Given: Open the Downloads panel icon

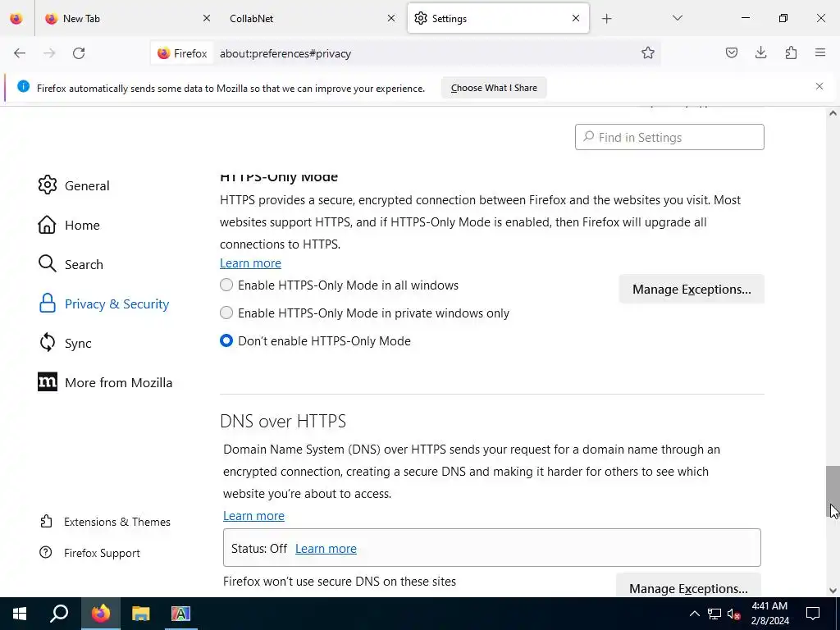Looking at the screenshot, I should coord(760,53).
